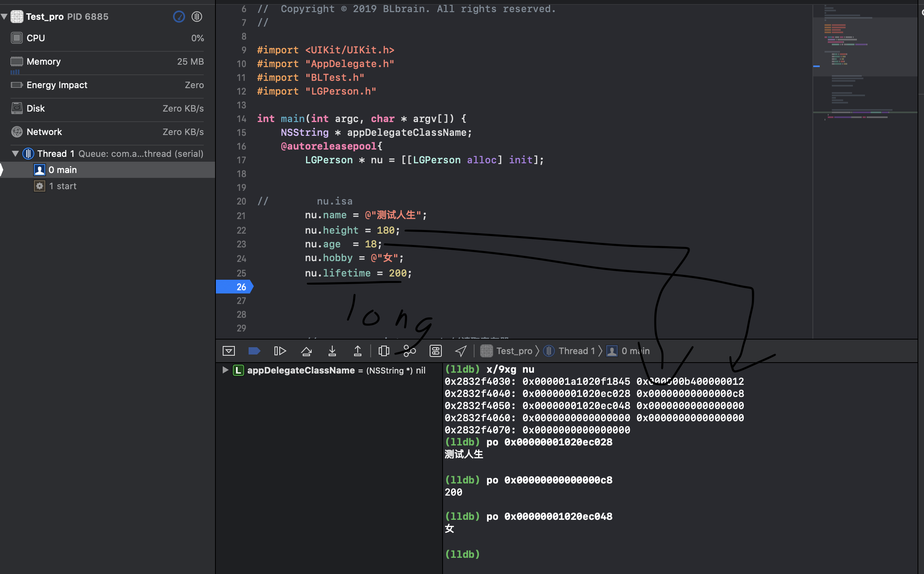The height and width of the screenshot is (574, 924).
Task: Select the 1 start stack frame
Action: (63, 186)
